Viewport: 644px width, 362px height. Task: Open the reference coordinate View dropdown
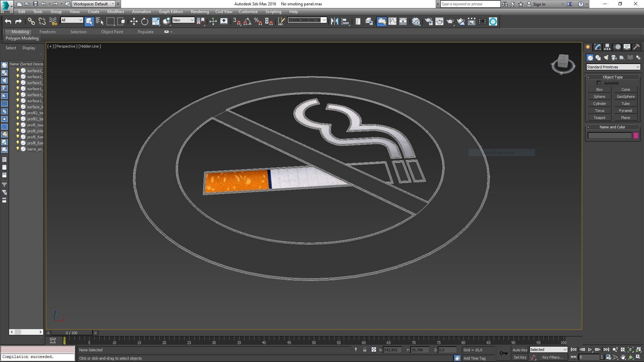183,20
